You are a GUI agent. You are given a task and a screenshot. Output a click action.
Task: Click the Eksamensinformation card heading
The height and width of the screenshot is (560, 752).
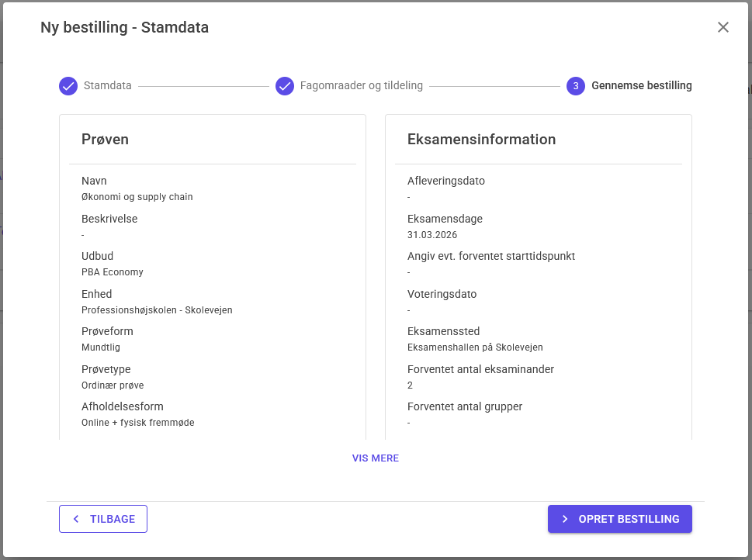point(481,140)
